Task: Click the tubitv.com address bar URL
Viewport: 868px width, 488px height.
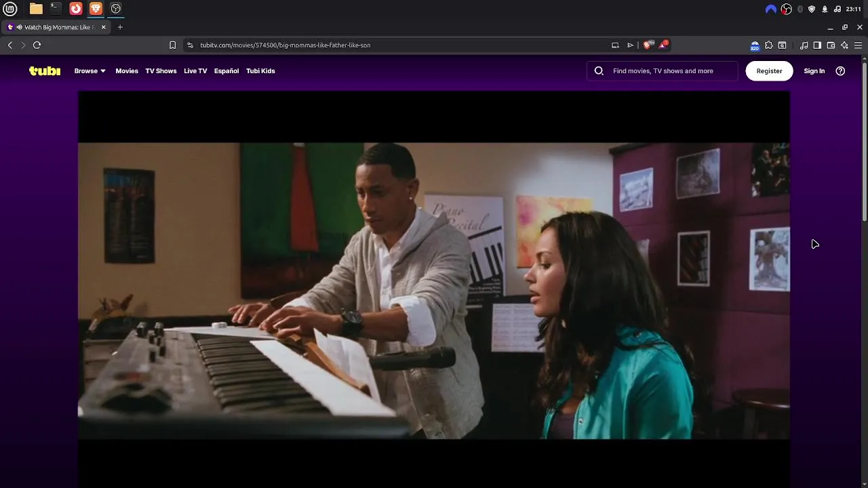Action: 285,45
